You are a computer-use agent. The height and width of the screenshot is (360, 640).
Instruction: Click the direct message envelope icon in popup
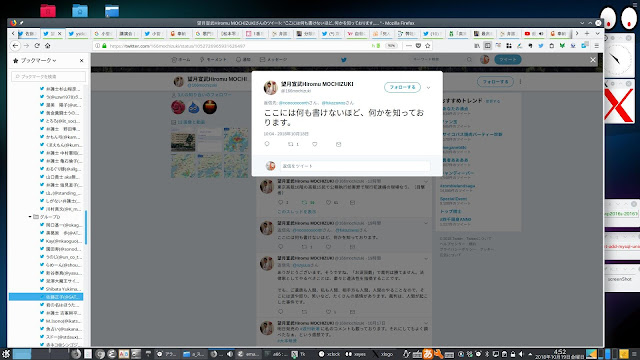pos(338,144)
